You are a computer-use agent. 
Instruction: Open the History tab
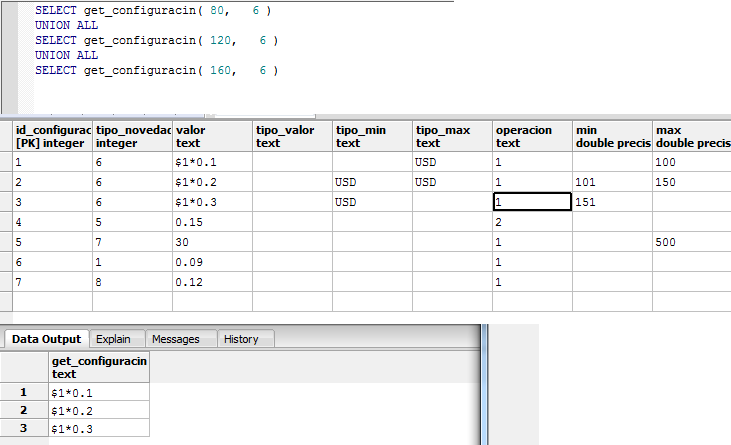241,339
